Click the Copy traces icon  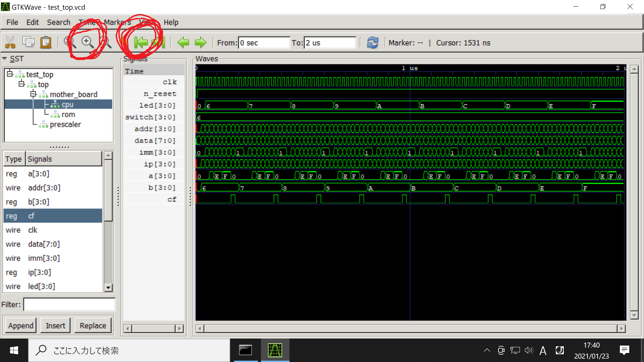pos(29,42)
